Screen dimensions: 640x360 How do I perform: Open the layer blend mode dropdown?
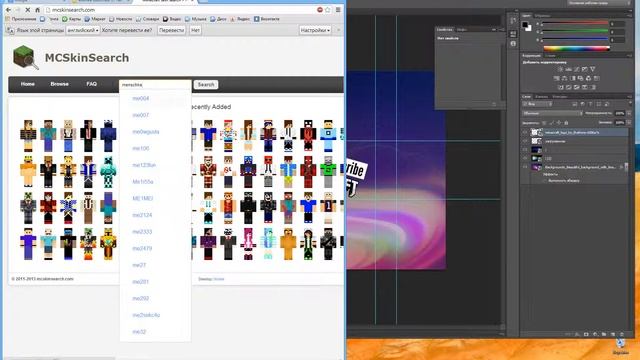click(x=553, y=113)
